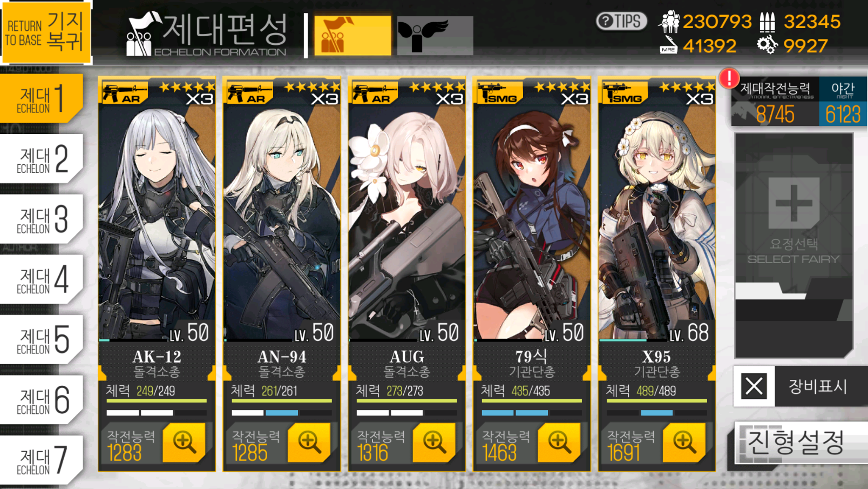Click the red exclamation alert icon
This screenshot has width=868, height=489.
point(729,78)
